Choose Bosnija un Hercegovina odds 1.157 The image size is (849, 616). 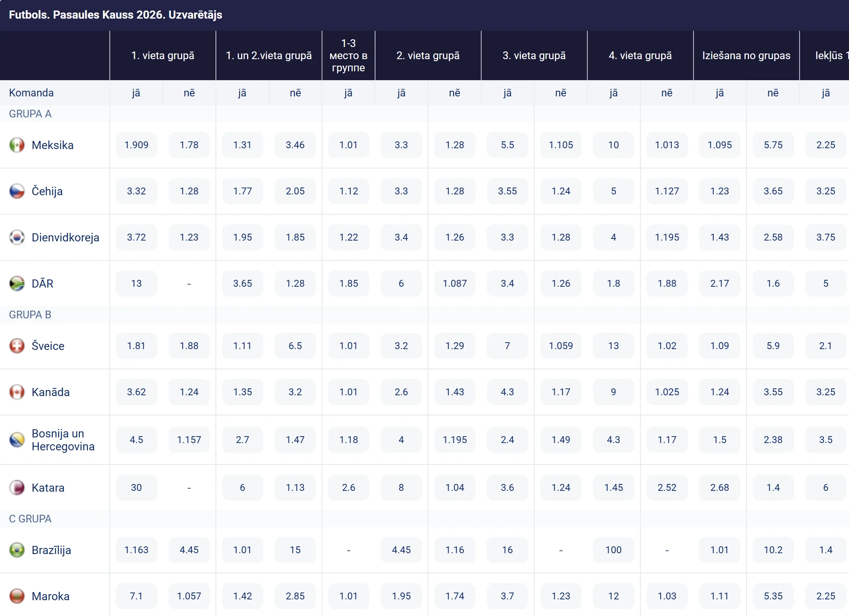(189, 440)
